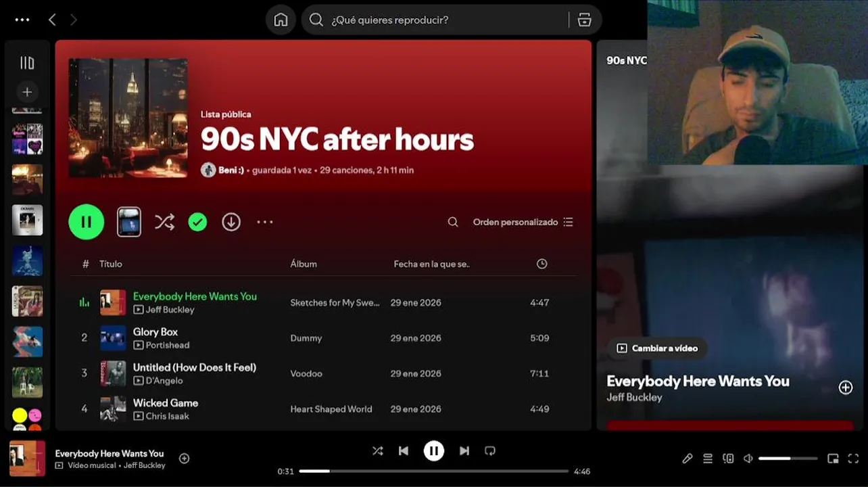The width and height of the screenshot is (868, 487).
Task: Download the playlist with the arrow icon
Action: click(x=231, y=222)
